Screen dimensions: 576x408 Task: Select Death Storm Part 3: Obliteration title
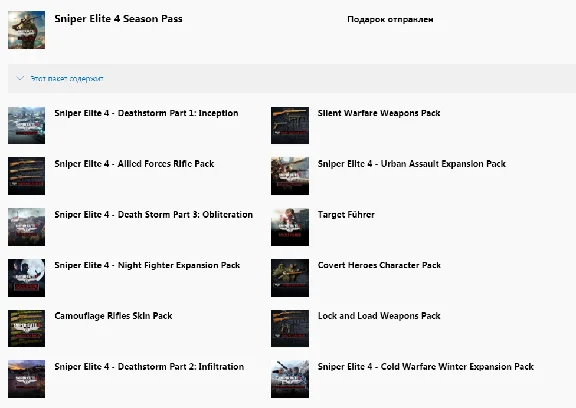click(154, 214)
